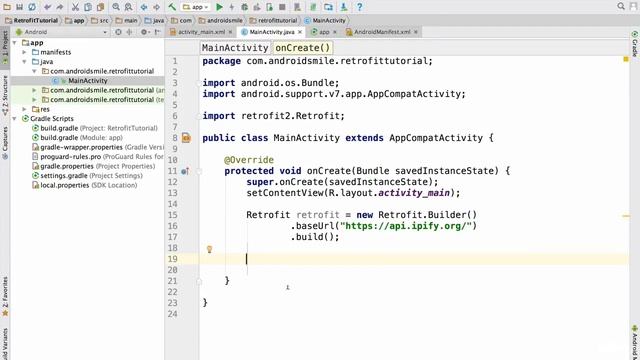Click the Replace magnifier icon
The image size is (640, 360).
click(128, 7)
